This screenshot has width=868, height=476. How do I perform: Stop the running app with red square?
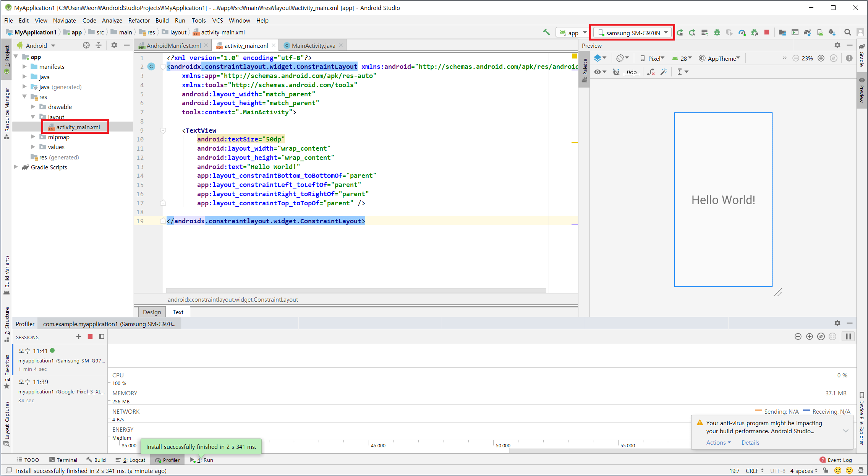pos(767,32)
